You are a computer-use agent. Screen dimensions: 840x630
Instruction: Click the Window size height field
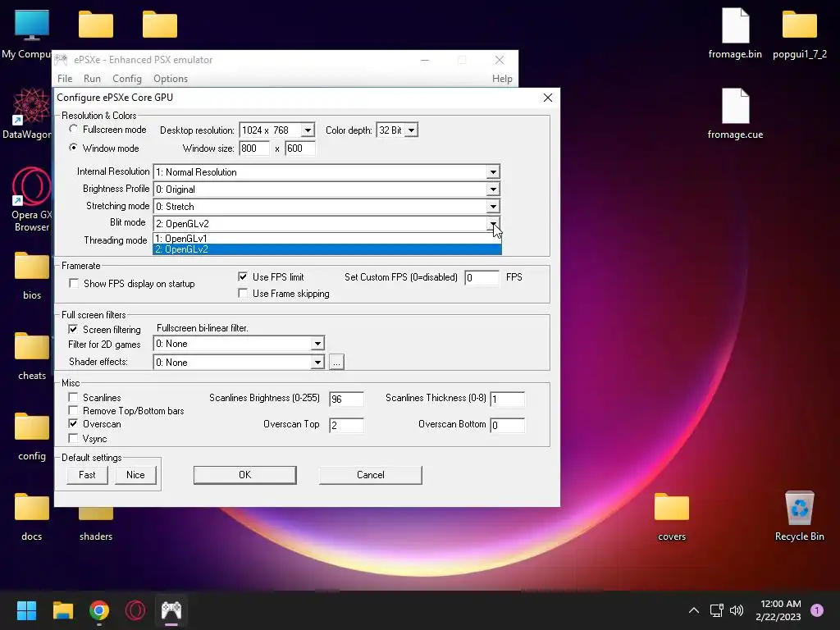coord(300,148)
